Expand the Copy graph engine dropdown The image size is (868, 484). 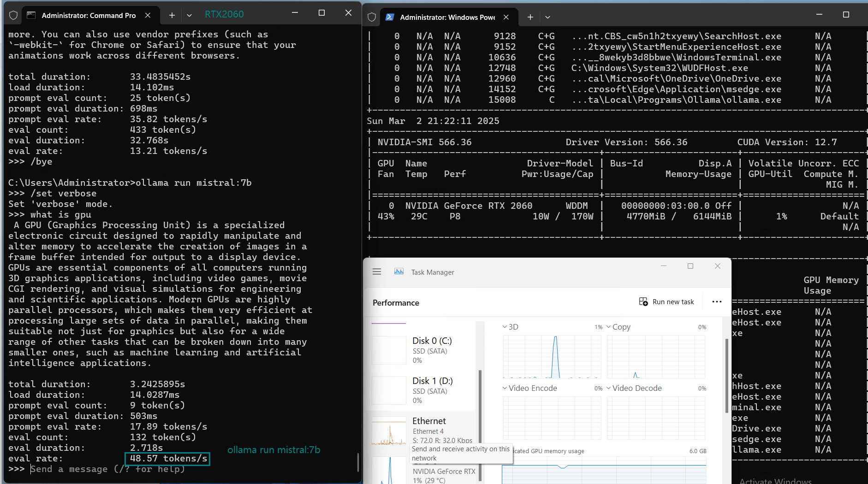tap(618, 327)
